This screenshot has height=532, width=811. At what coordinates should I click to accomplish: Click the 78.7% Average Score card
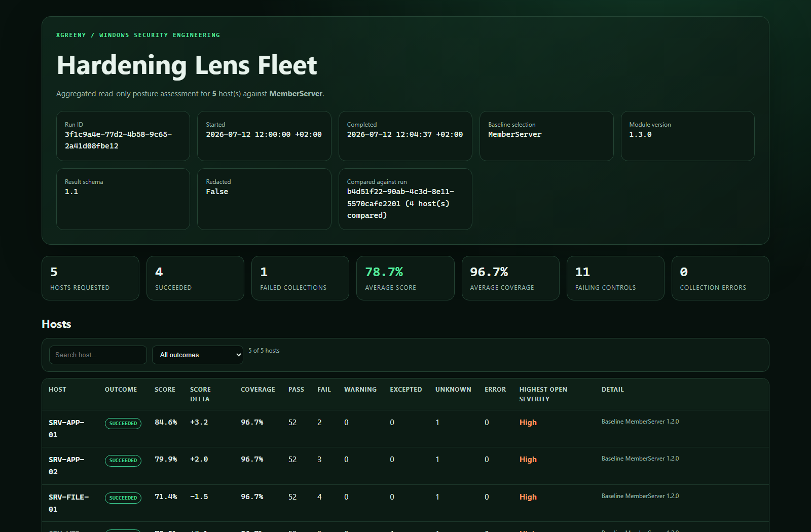click(405, 278)
